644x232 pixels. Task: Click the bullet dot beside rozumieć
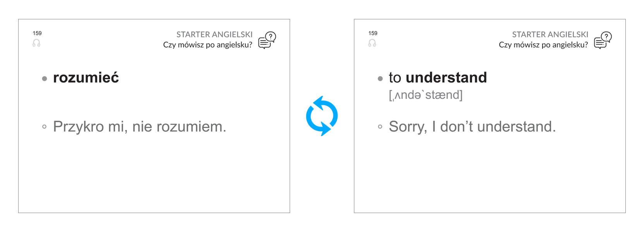[45, 78]
